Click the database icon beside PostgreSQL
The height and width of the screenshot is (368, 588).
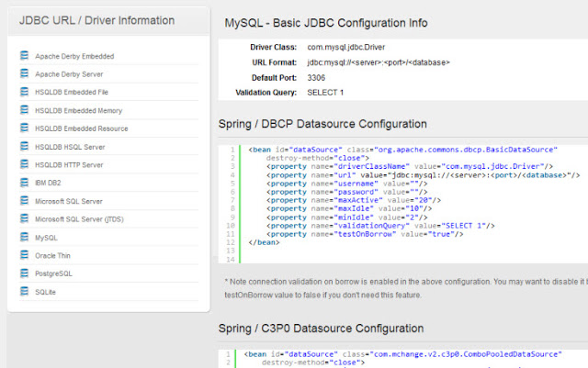[x=25, y=273]
